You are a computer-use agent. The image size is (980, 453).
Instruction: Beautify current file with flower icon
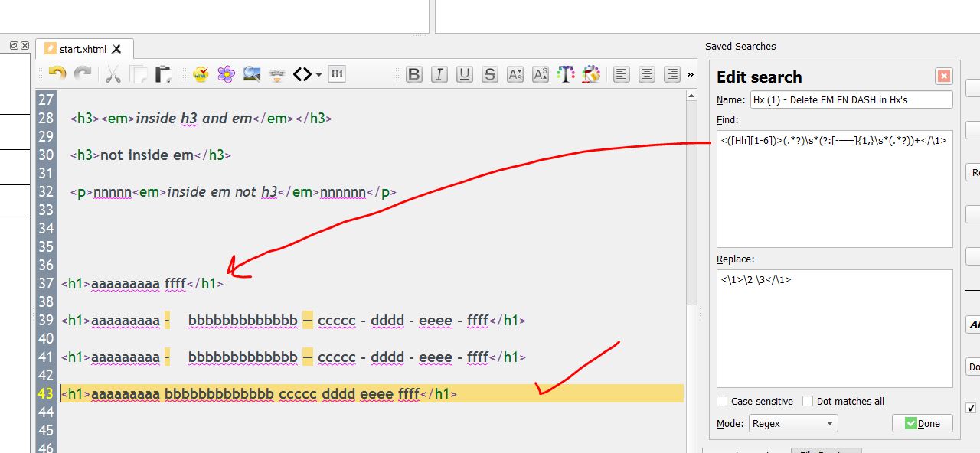pyautogui.click(x=226, y=74)
